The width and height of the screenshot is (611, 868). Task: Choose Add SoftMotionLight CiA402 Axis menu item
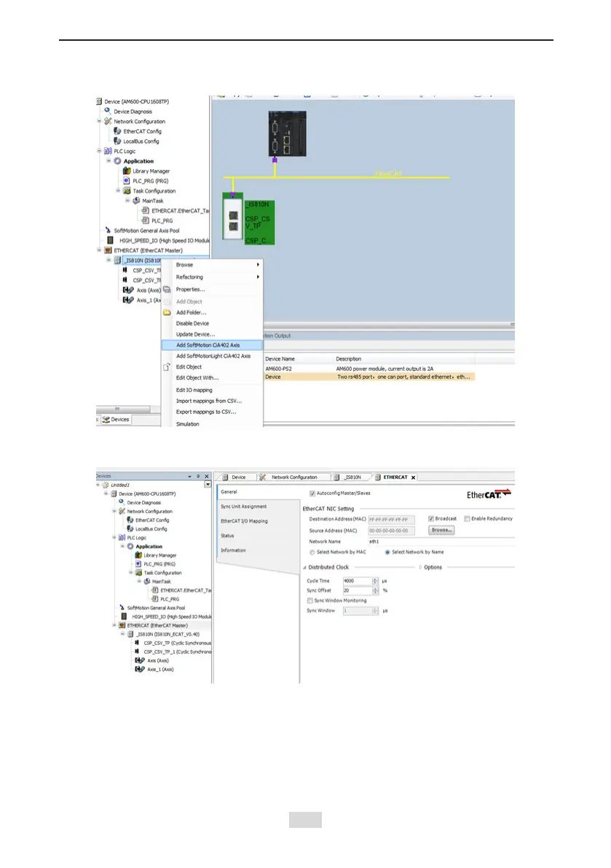[212, 356]
